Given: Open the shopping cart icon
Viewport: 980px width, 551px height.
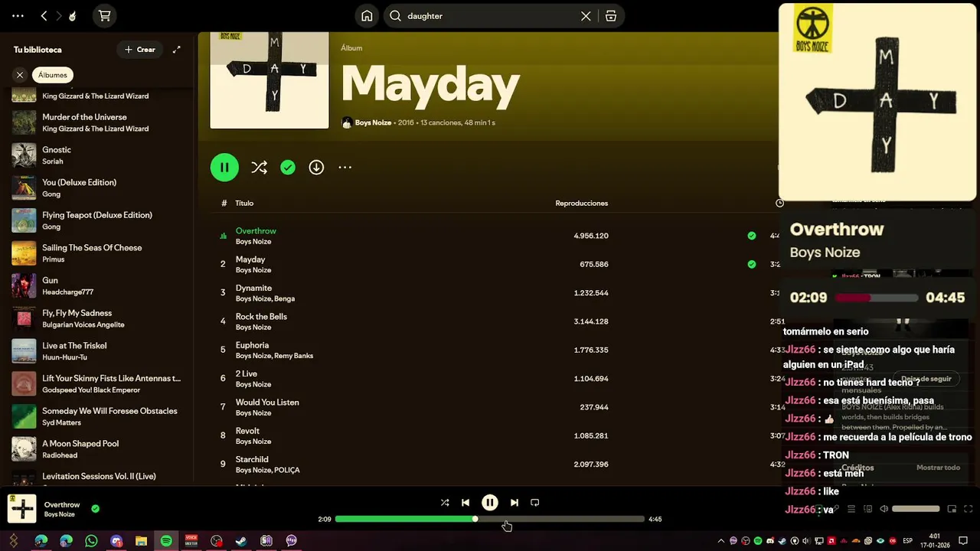Looking at the screenshot, I should (105, 16).
